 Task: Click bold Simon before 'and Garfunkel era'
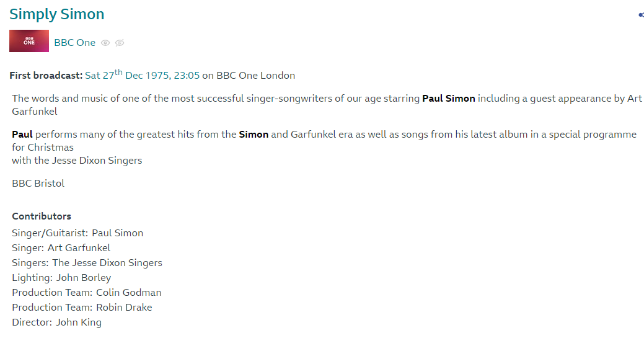point(254,135)
